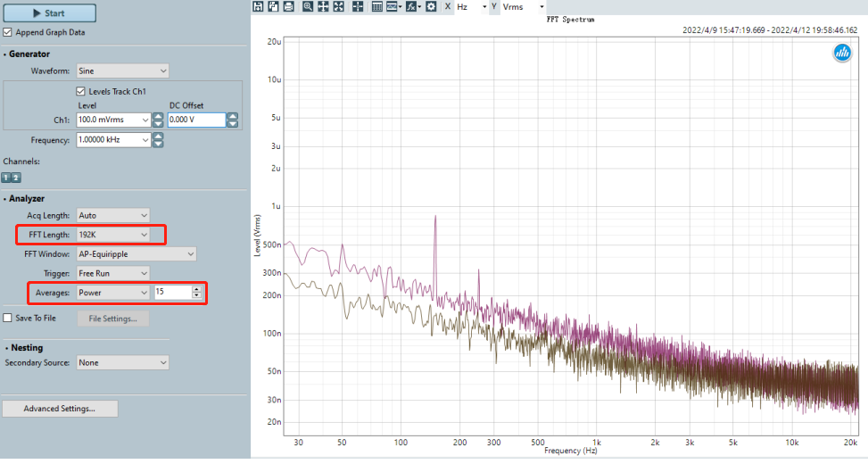
Task: Open the data table grid icon
Action: [377, 6]
